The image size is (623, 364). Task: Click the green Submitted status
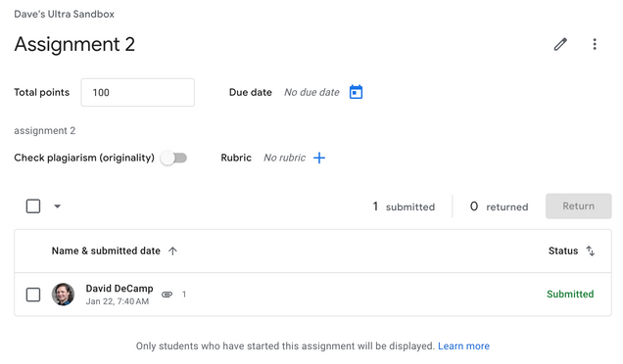570,295
